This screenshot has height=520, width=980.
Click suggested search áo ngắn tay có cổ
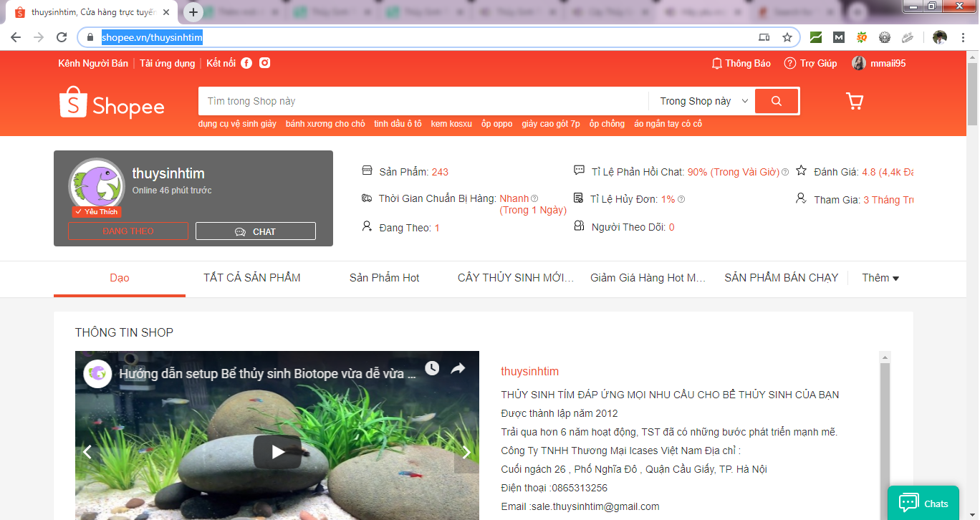coord(668,124)
